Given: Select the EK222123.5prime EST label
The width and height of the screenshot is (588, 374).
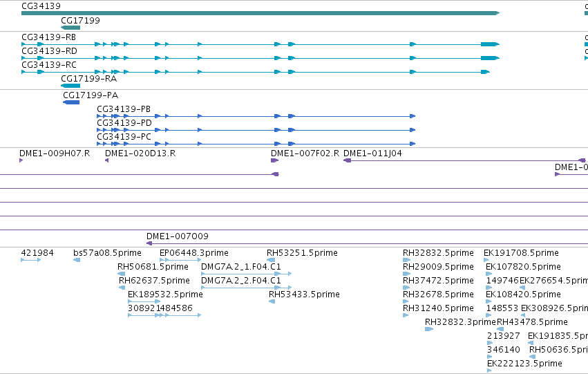Looking at the screenshot, I should click(x=524, y=364).
